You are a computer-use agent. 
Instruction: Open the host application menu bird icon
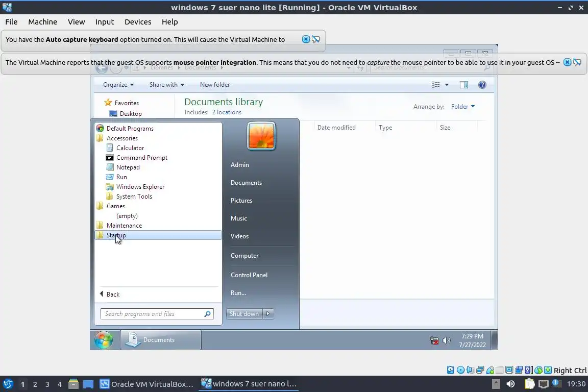point(8,384)
